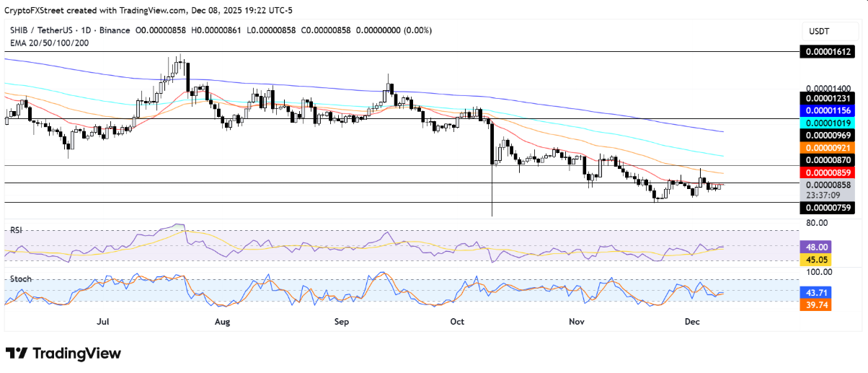Screen dimensions: 868x373
Task: Select the 0.00001612 horizontal line price label
Action: 829,52
